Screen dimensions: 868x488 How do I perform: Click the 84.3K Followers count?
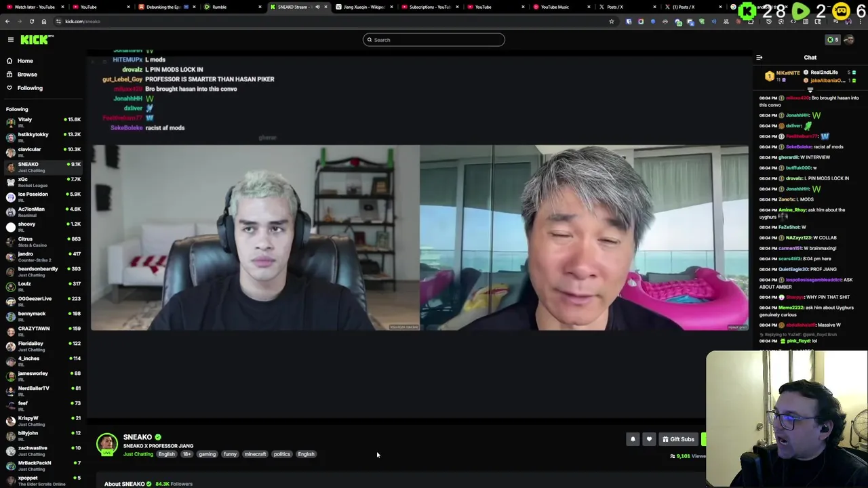point(174,484)
